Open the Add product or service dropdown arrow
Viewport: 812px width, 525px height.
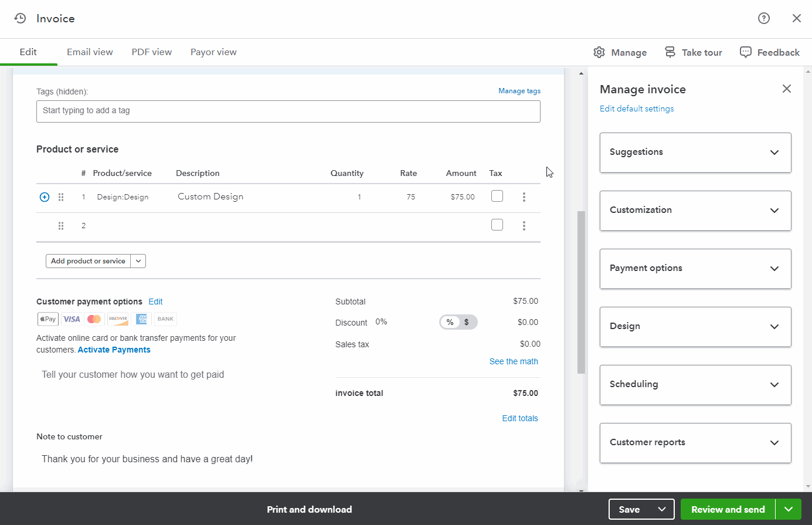coord(138,261)
